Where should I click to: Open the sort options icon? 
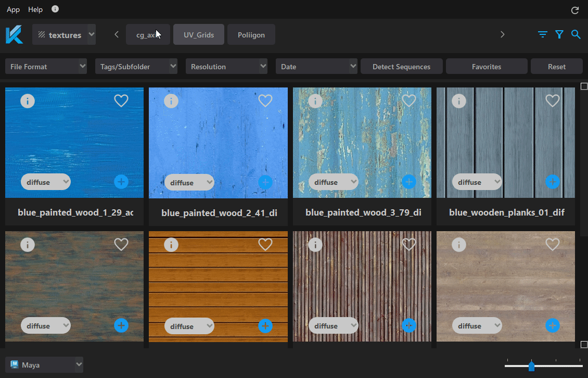click(542, 34)
